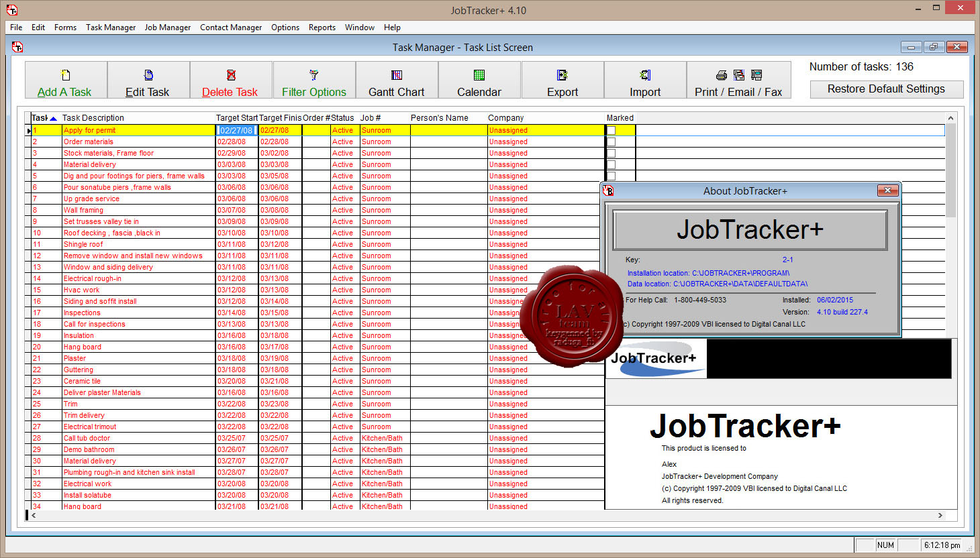Click the Task Manager window's system icon
Image resolution: width=980 pixels, height=558 pixels.
coord(17,47)
